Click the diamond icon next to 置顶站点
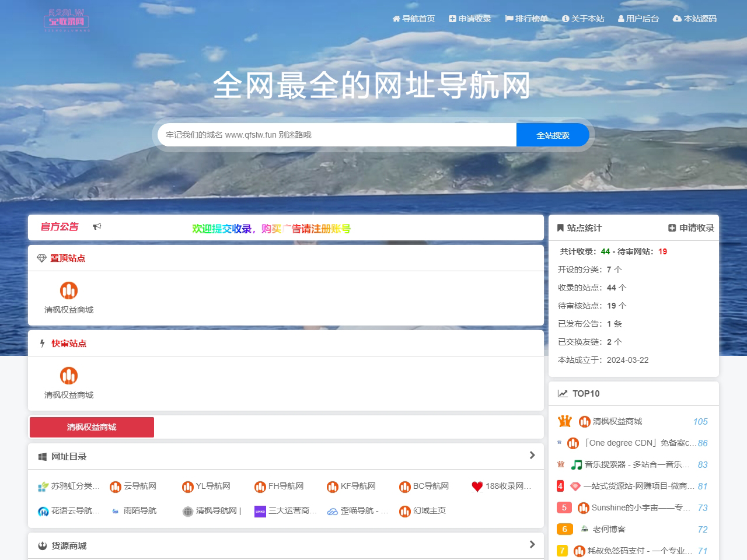The image size is (747, 560). [x=41, y=257]
